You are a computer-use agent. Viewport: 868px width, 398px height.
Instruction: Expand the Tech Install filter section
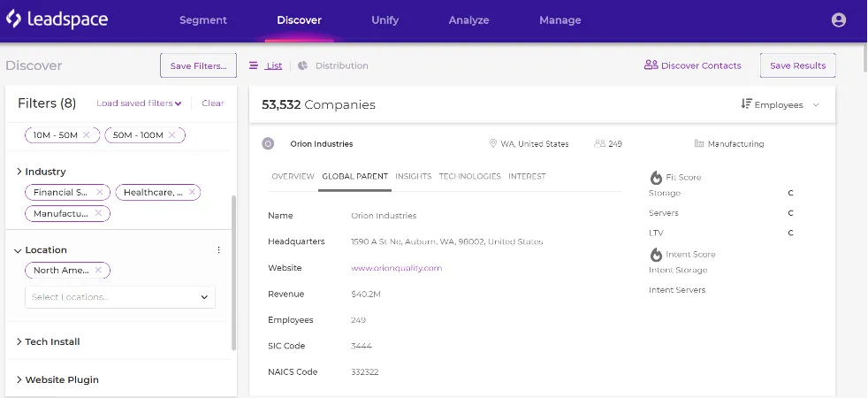[x=19, y=341]
